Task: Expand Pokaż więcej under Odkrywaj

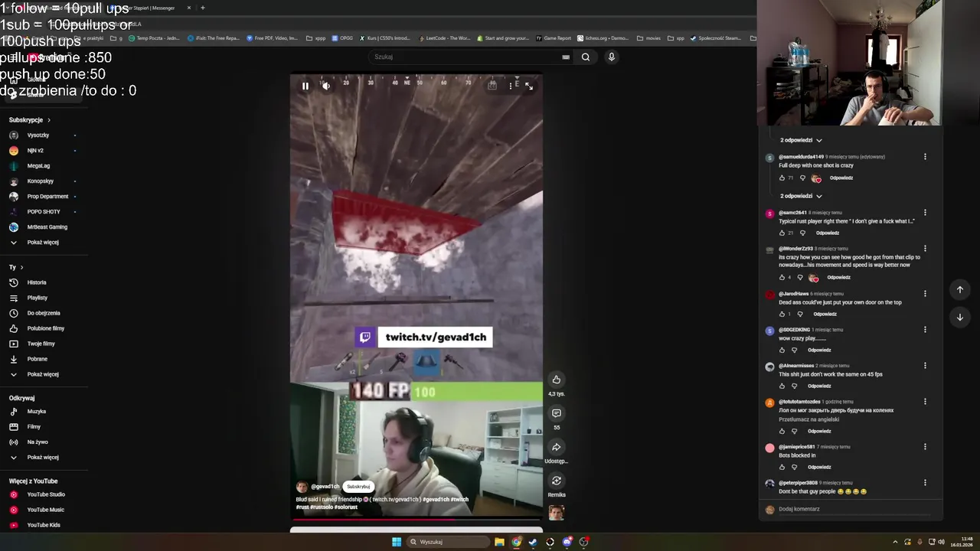Action: [42, 458]
